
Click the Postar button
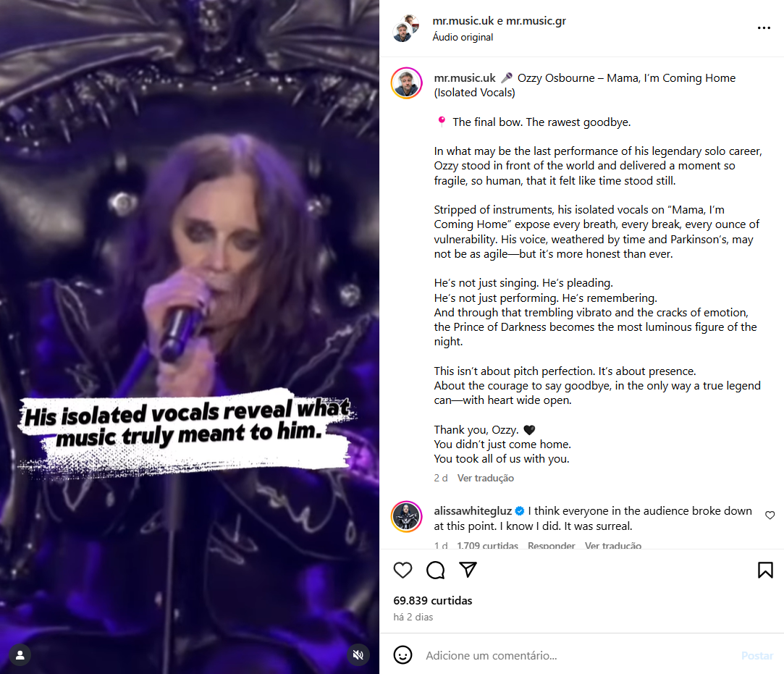[x=756, y=655]
